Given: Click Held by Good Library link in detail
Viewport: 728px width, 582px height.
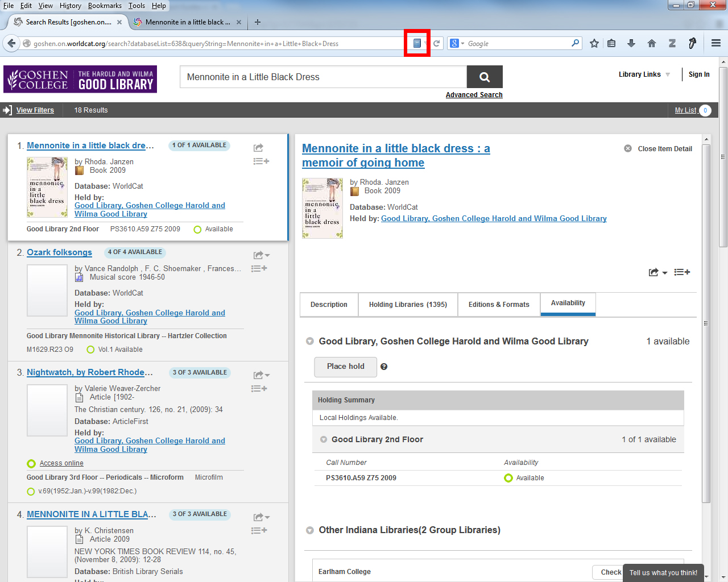Looking at the screenshot, I should tap(494, 218).
